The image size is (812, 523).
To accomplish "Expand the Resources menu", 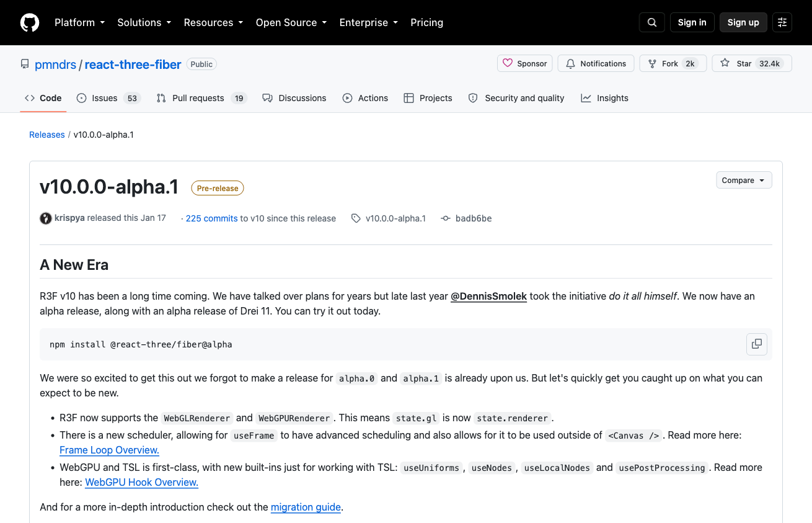I will coord(213,22).
